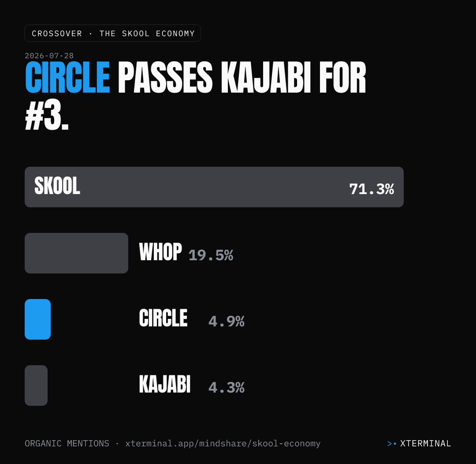The image size is (476, 464).
Task: Click the 19.5% value
Action: [x=211, y=255]
